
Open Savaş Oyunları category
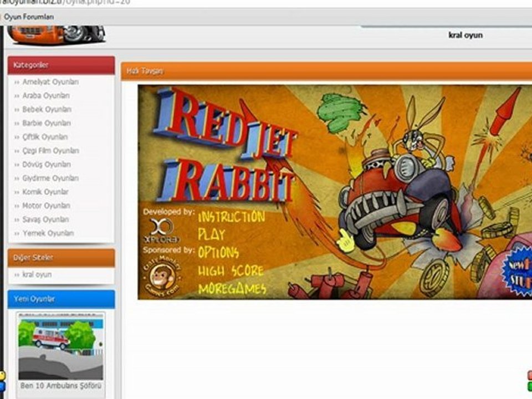point(45,219)
